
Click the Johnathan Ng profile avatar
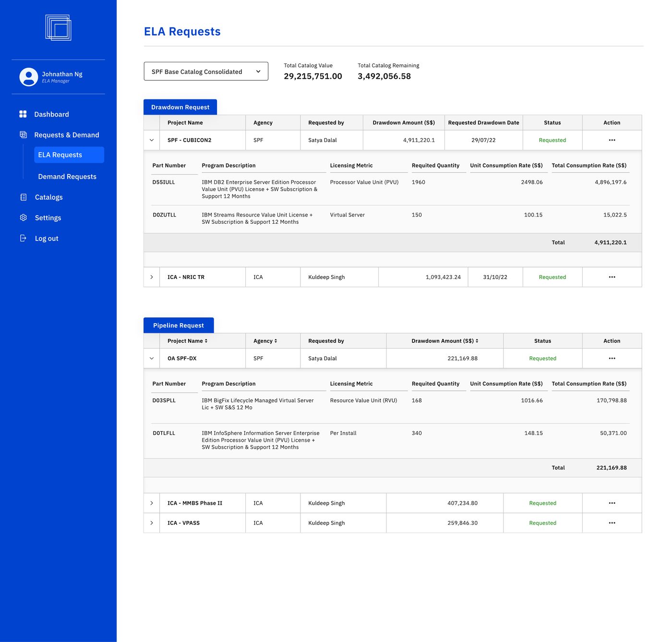pyautogui.click(x=29, y=77)
